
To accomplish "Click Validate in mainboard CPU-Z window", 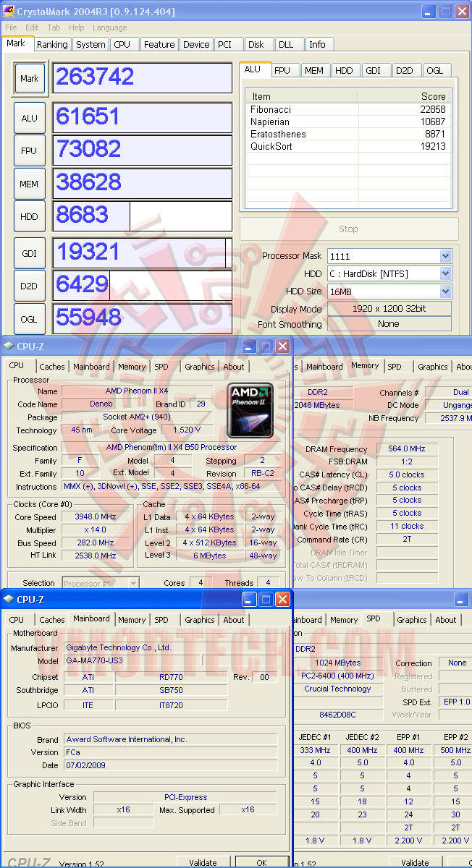I will 203,862.
